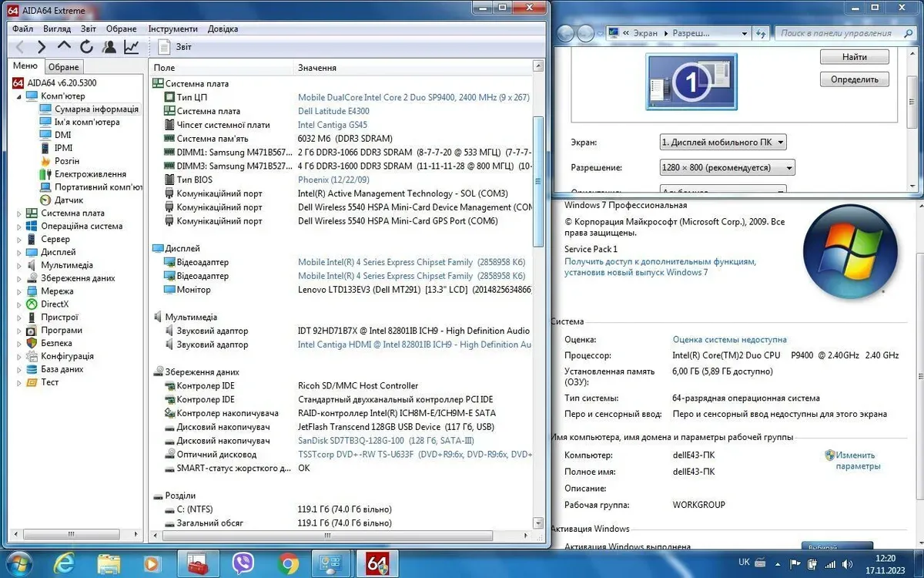Image resolution: width=924 pixels, height=578 pixels.
Task: Click the Найти button
Action: (854, 57)
